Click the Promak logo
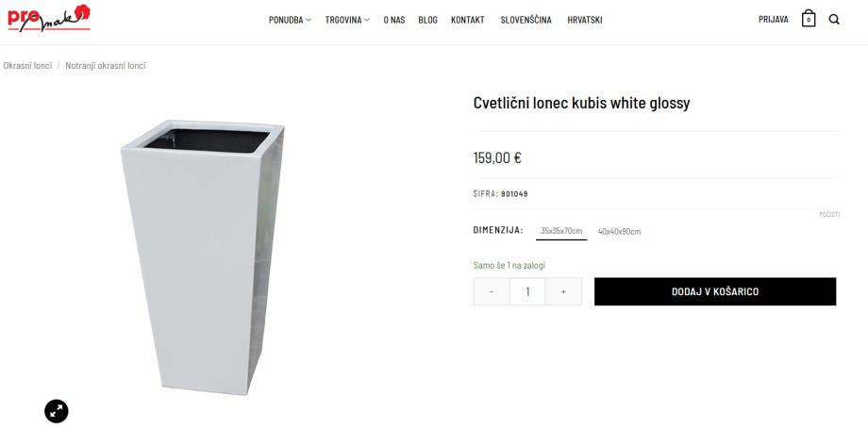The height and width of the screenshot is (428, 868). 49,18
